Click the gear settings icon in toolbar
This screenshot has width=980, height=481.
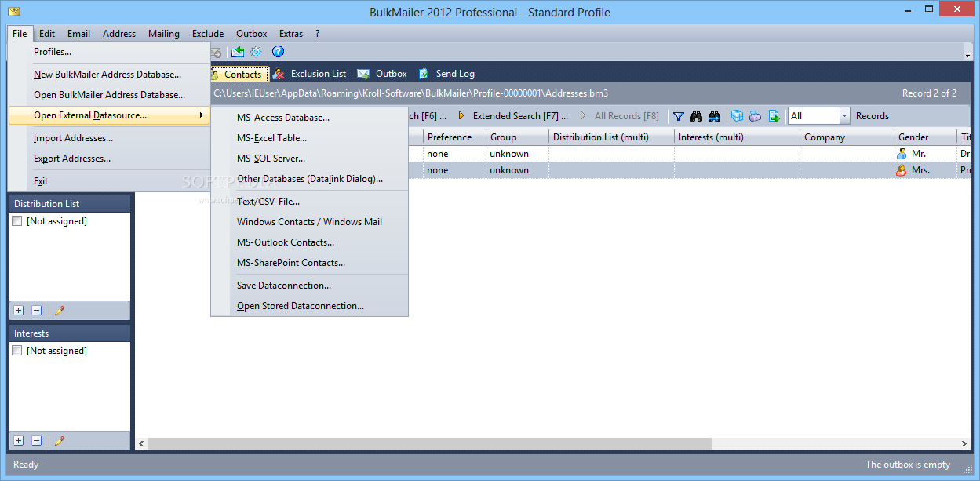[x=256, y=52]
